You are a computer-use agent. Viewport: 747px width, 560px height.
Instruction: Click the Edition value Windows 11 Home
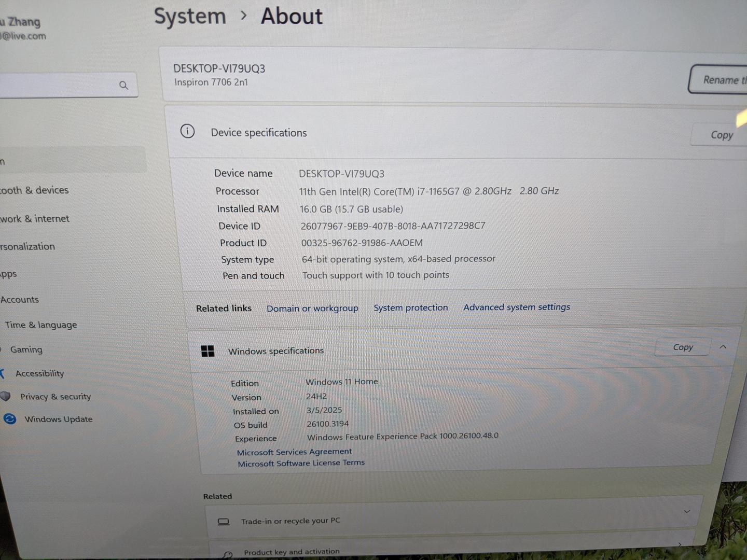pos(341,382)
